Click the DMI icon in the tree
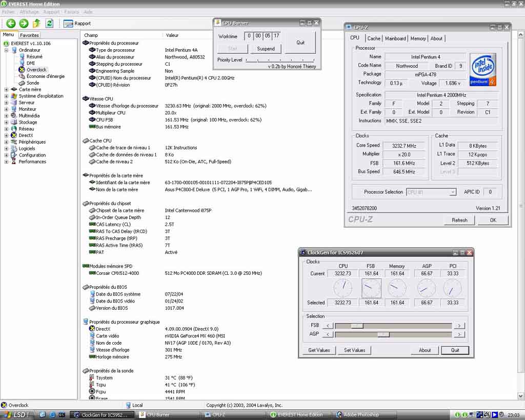525x420 pixels. tap(22, 63)
